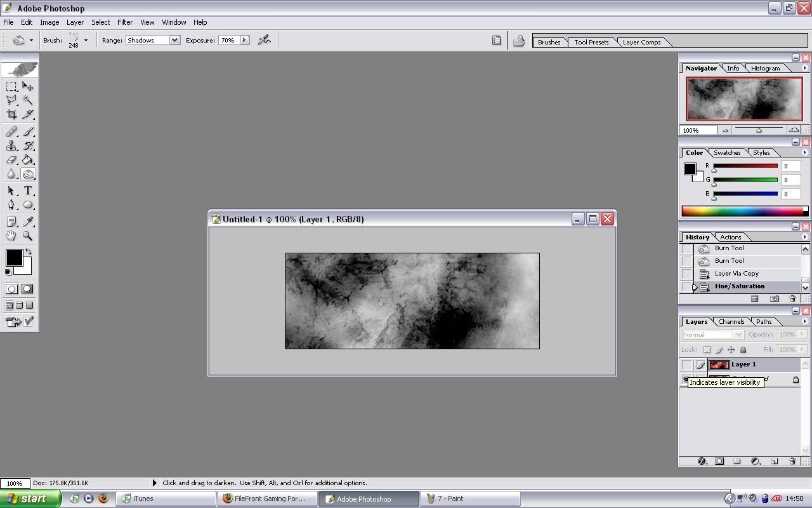Image resolution: width=812 pixels, height=508 pixels.
Task: Choose the Eyedropper tool
Action: pos(28,222)
